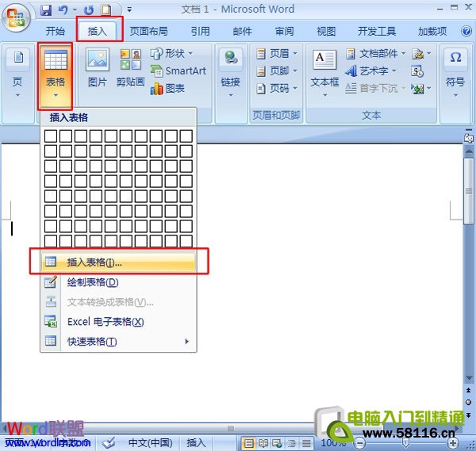Save document from Quick Access Toolbar

click(x=46, y=10)
